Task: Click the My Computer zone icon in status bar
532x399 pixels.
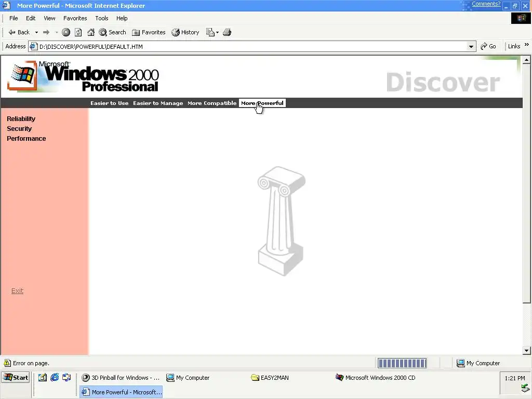Action: 460,363
